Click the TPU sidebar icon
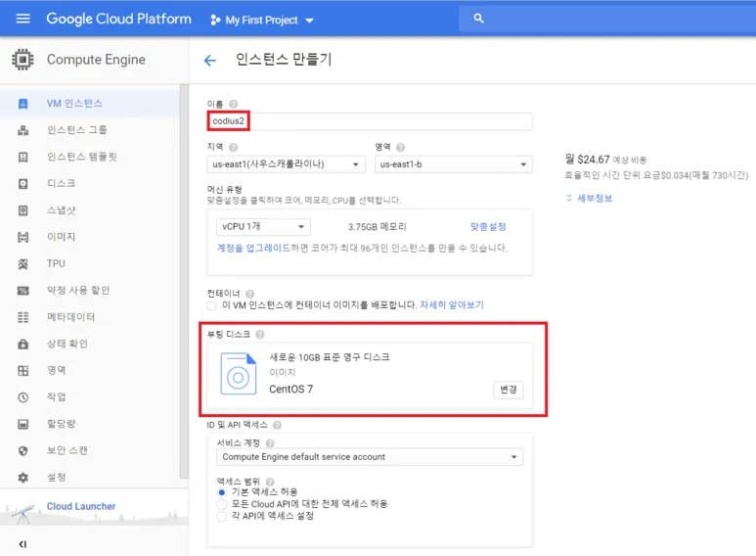 (22, 264)
